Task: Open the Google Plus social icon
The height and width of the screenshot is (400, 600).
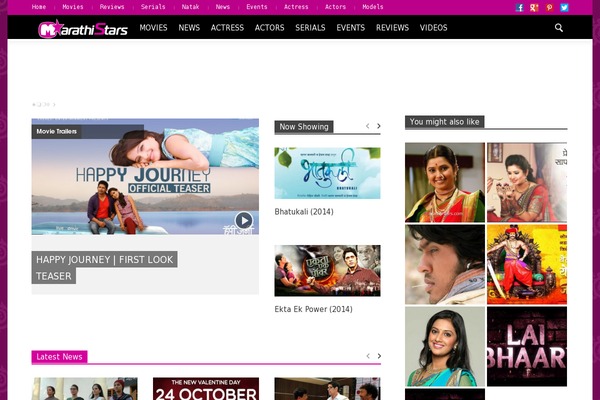Action: 534,7
